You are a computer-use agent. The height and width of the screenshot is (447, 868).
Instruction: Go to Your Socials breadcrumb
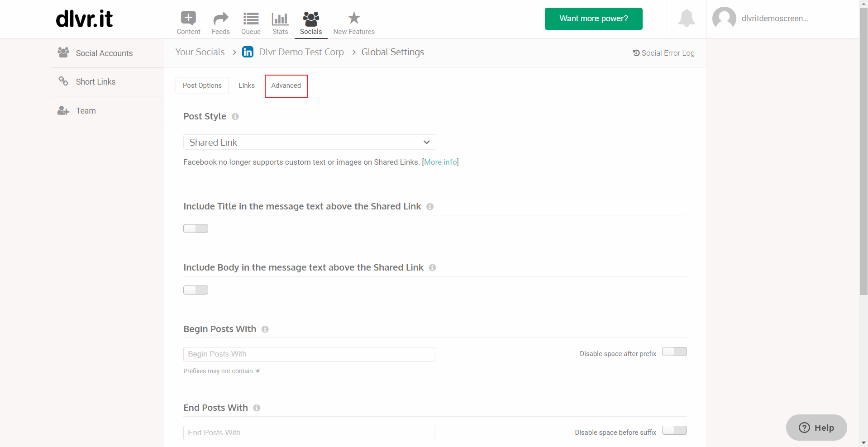[200, 52]
